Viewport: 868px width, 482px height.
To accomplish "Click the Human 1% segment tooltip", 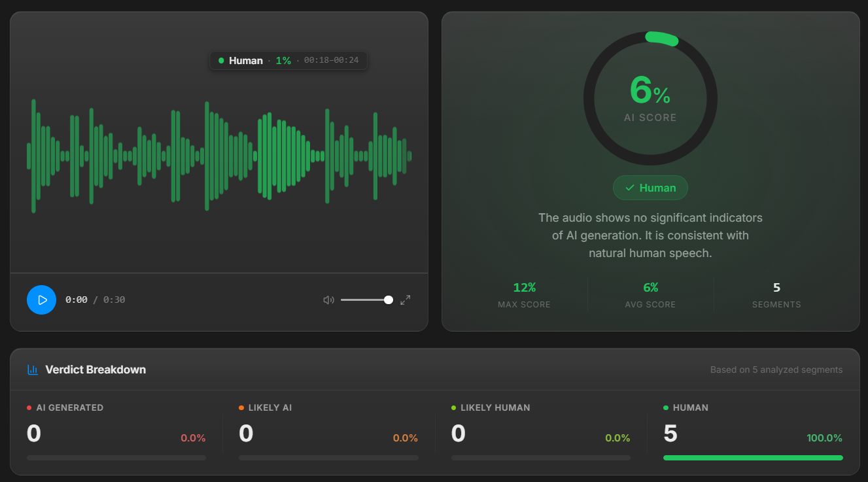I will (x=288, y=60).
